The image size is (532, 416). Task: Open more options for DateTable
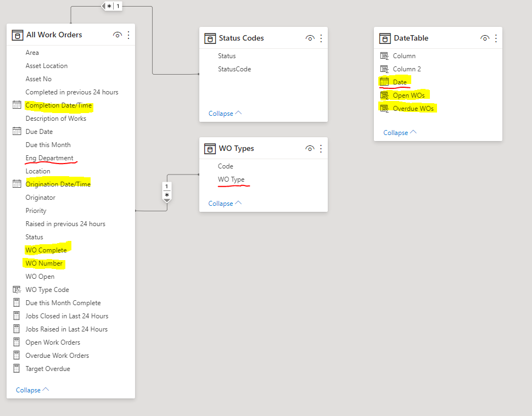coord(496,38)
